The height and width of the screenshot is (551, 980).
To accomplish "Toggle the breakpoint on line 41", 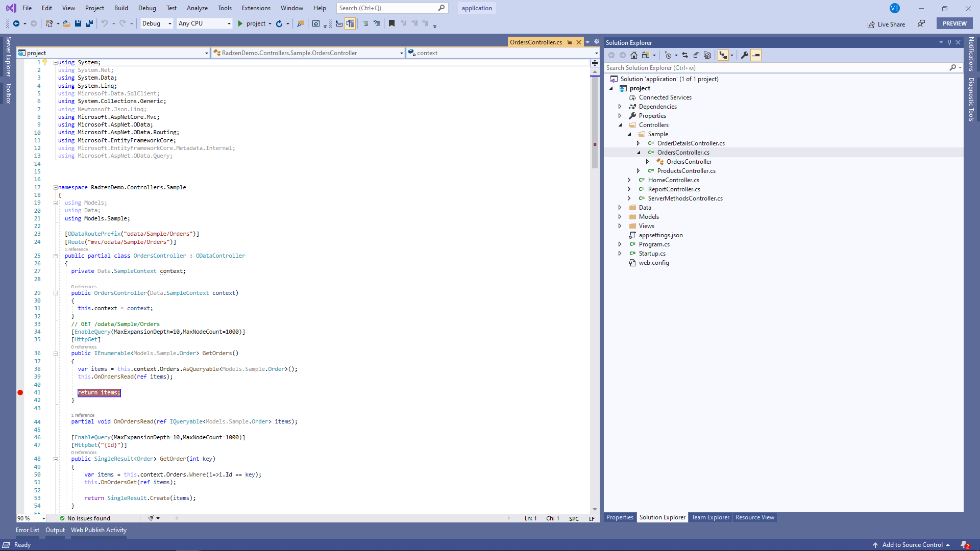I will (x=20, y=392).
